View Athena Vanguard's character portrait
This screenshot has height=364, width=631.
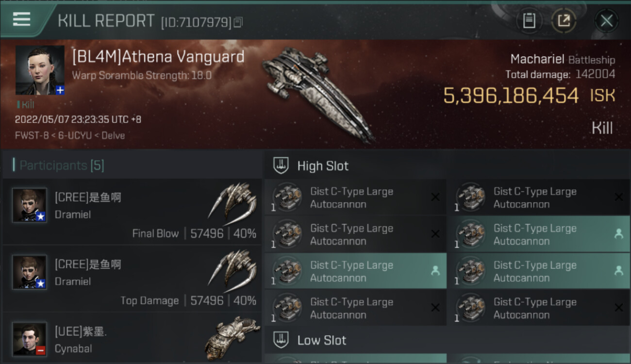point(40,70)
